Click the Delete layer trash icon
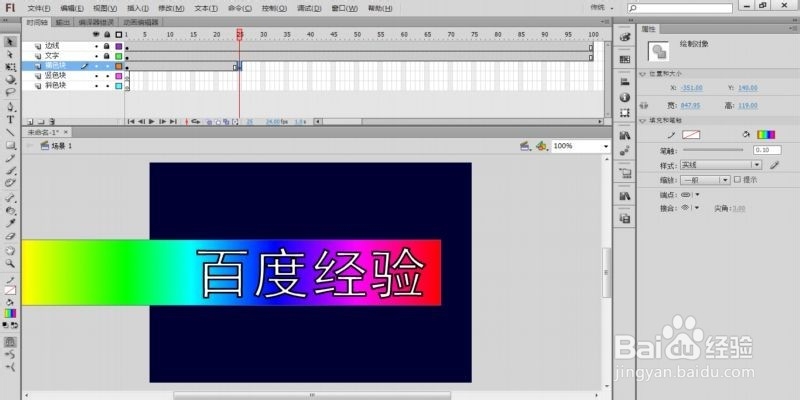Image resolution: width=800 pixels, height=400 pixels. [52, 122]
